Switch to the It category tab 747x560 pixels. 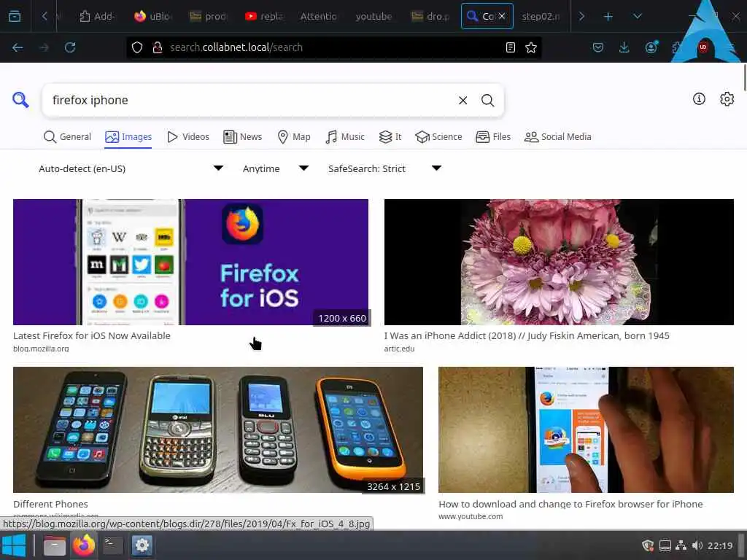pyautogui.click(x=390, y=137)
